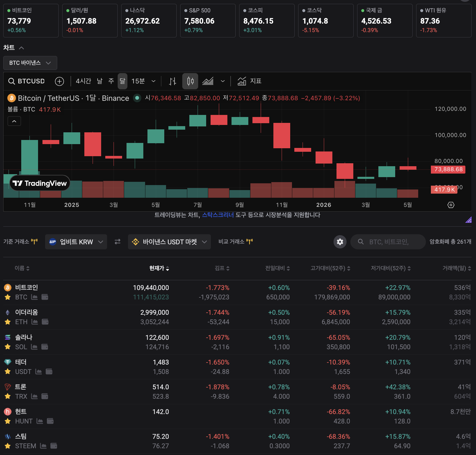
Task: Open the 업비트 KRW base exchange dropdown
Action: (x=76, y=242)
